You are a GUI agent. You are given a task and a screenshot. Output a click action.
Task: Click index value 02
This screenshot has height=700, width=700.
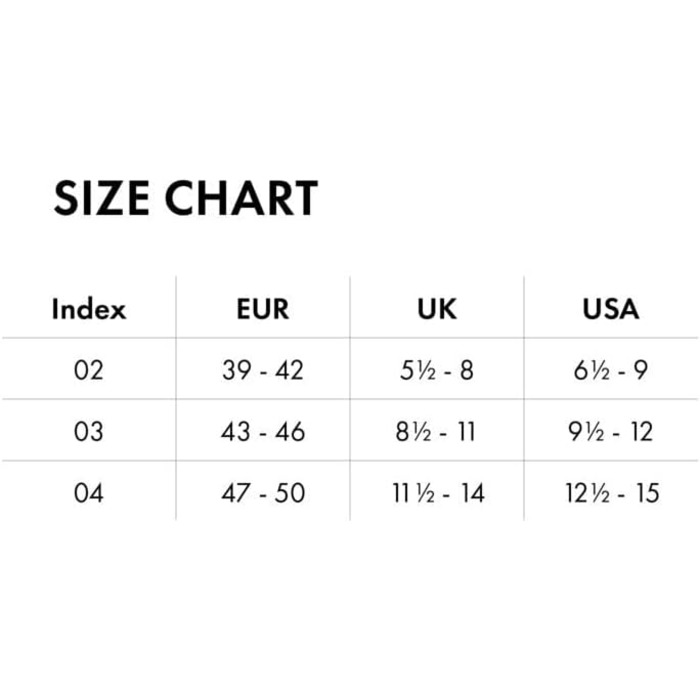89,370
